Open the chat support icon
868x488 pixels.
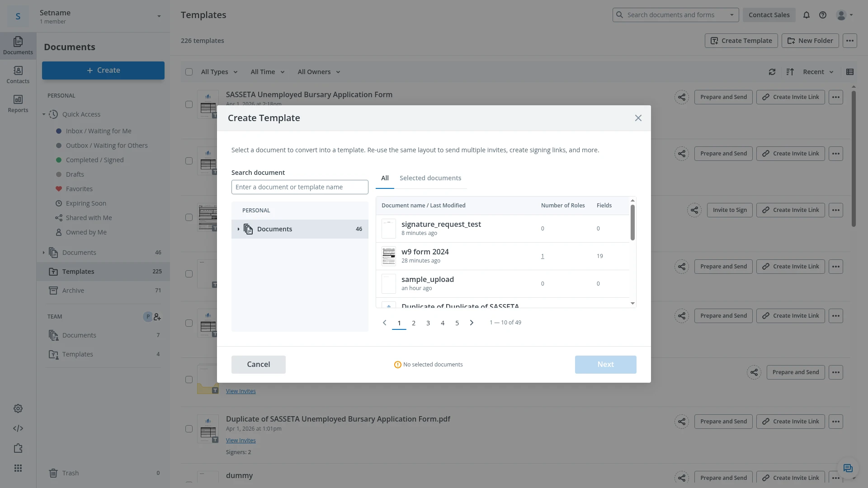click(x=848, y=468)
